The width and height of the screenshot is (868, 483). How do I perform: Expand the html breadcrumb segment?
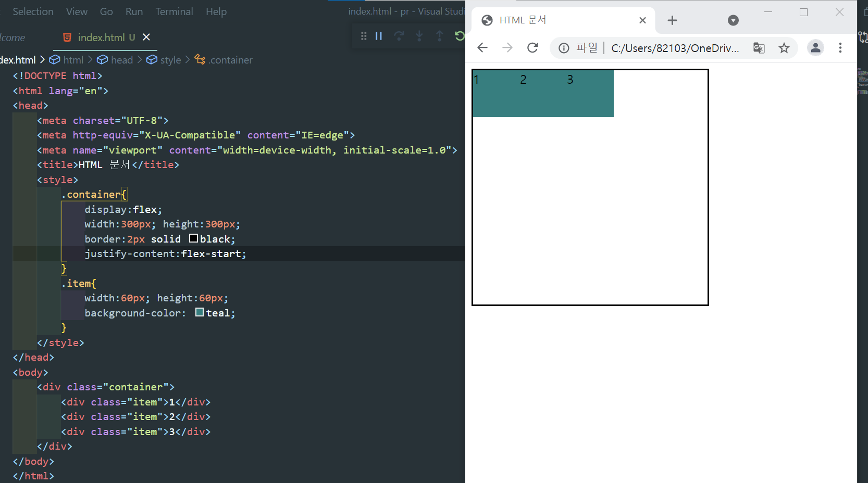click(66, 60)
